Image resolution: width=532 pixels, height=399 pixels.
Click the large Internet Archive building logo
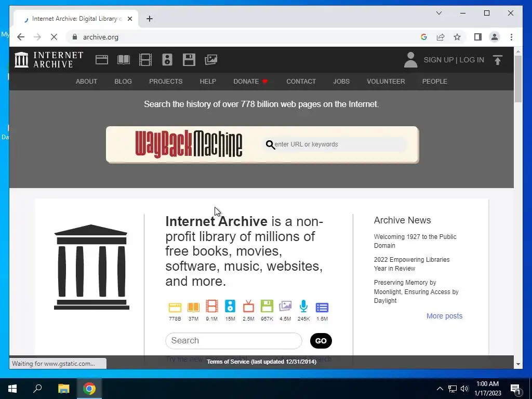click(x=91, y=267)
